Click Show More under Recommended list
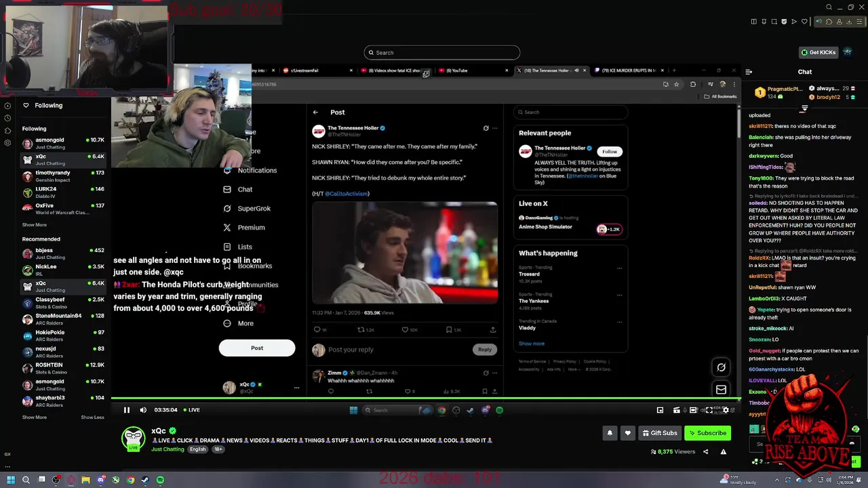The height and width of the screenshot is (488, 868). 35,418
